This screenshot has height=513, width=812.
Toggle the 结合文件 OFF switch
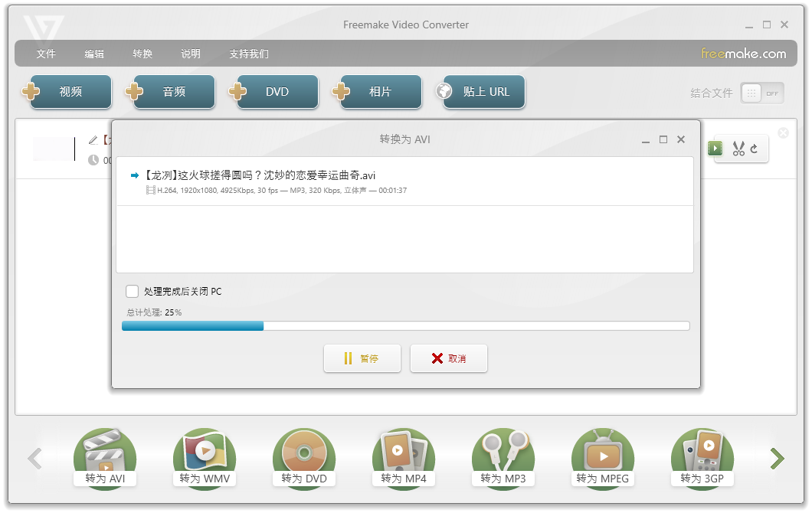coord(761,93)
